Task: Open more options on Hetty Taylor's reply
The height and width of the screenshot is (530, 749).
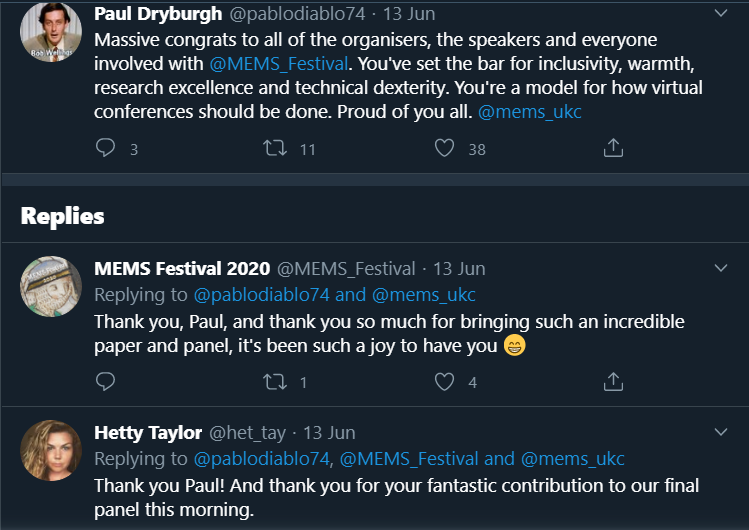Action: point(721,432)
